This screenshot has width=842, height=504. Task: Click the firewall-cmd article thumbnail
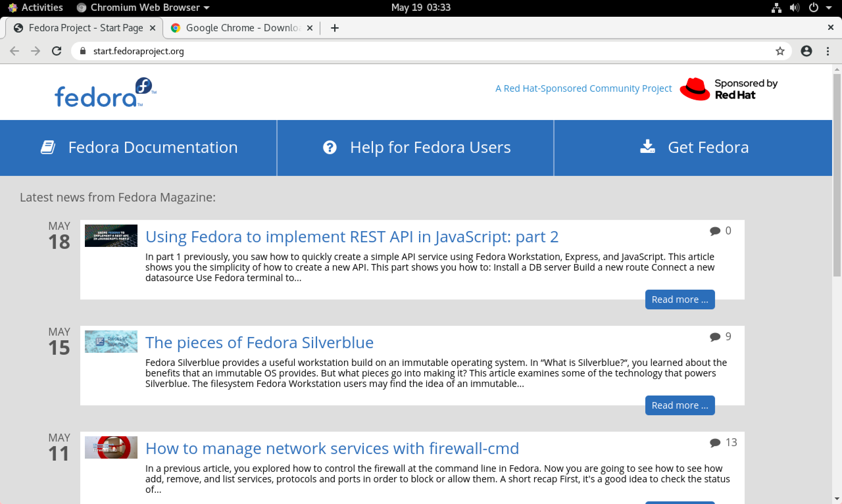coord(111,448)
